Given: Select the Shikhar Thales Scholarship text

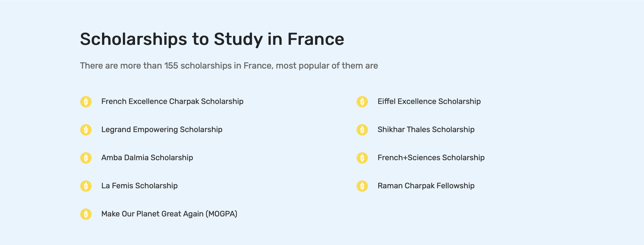Looking at the screenshot, I should click(426, 129).
